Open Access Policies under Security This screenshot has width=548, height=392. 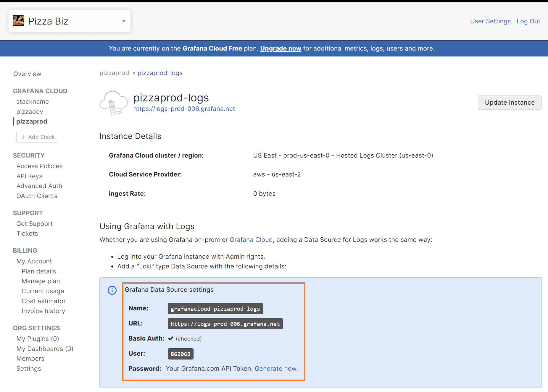tap(39, 166)
